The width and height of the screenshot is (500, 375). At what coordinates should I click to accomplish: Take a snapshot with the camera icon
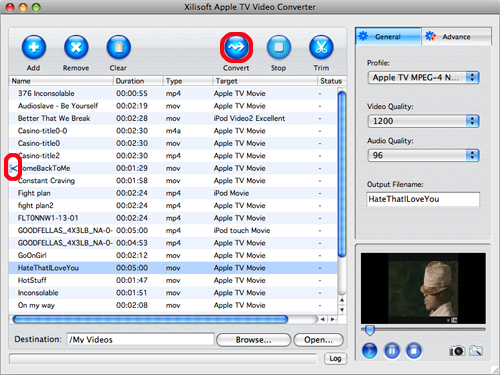point(456,351)
